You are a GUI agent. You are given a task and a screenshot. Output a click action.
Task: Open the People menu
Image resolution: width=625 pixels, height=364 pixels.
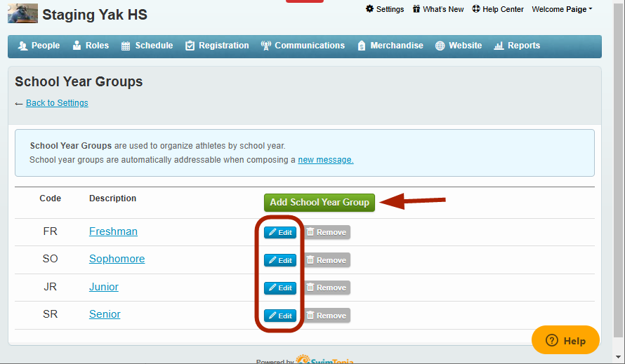[x=39, y=46]
